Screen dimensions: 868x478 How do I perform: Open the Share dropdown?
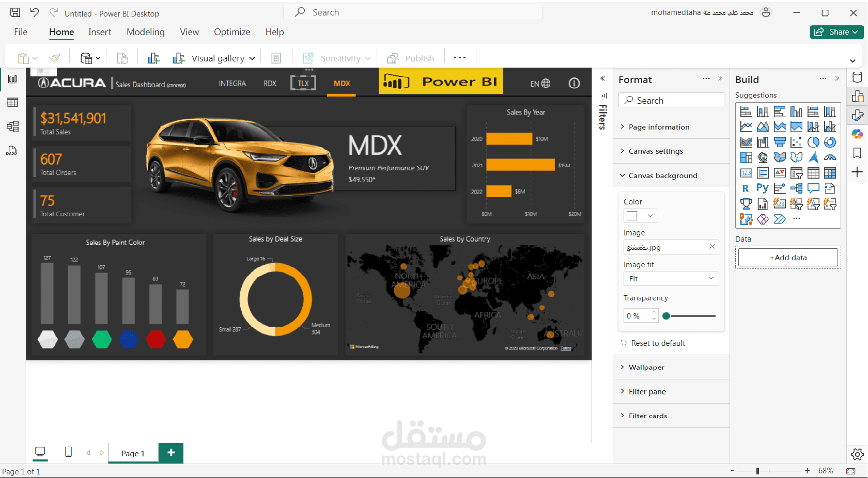click(x=837, y=32)
